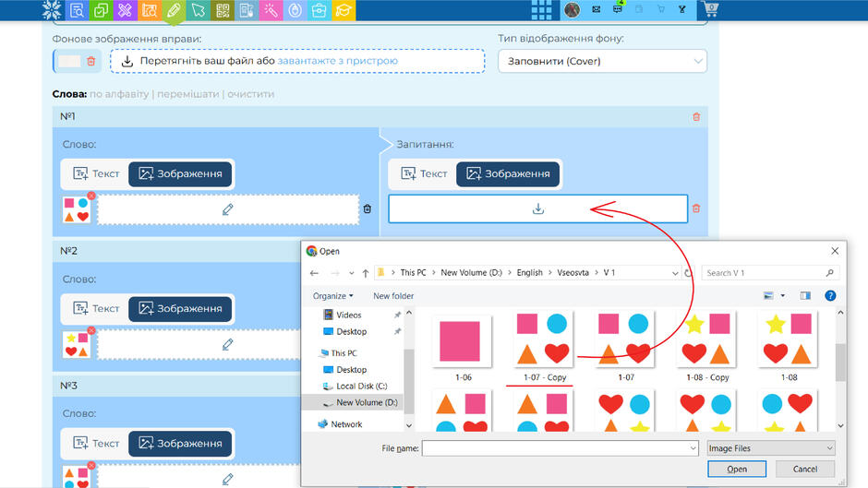Refresh the Open dialog folder view
Viewport: 868px width, 488px height.
(688, 273)
